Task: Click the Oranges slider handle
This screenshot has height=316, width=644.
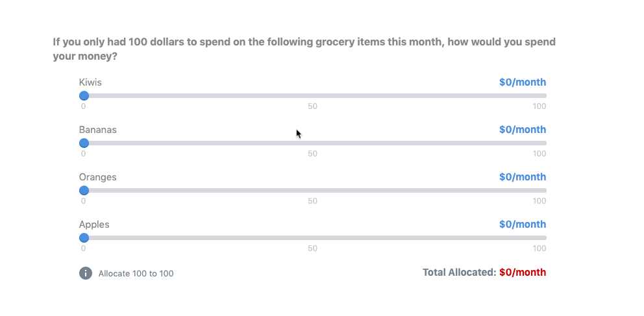Action: pos(84,190)
